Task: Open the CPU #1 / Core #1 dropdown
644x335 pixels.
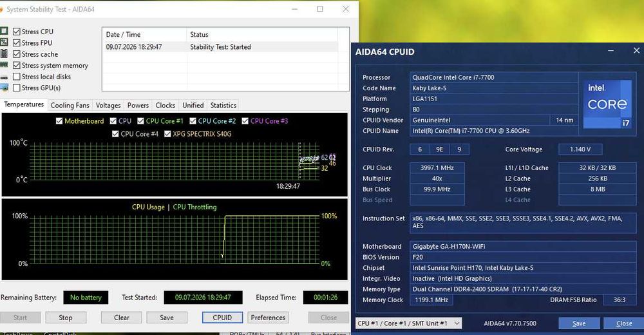Action: 408,323
